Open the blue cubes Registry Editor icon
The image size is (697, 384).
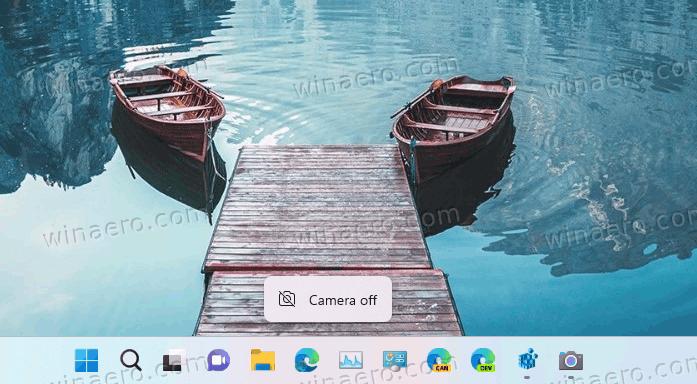click(528, 359)
